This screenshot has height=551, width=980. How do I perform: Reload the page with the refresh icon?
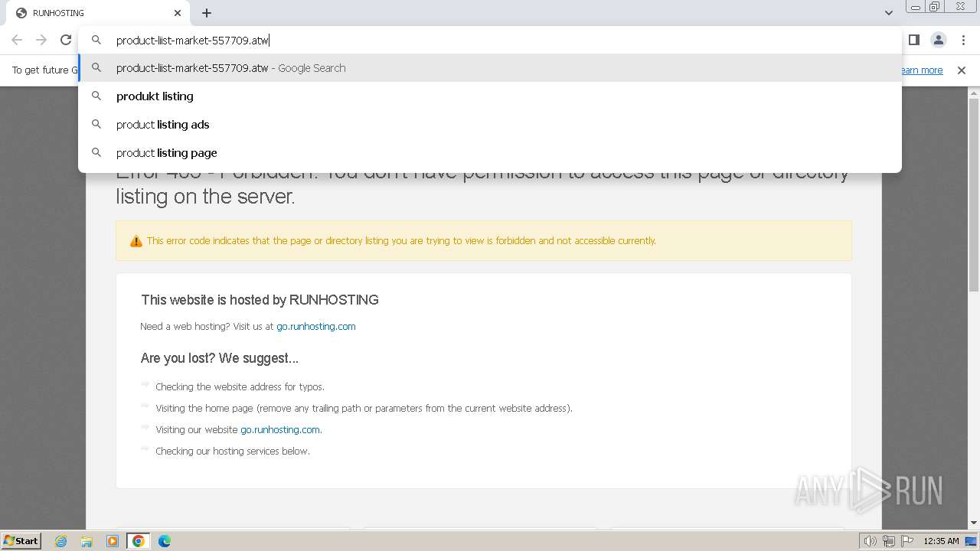point(66,40)
